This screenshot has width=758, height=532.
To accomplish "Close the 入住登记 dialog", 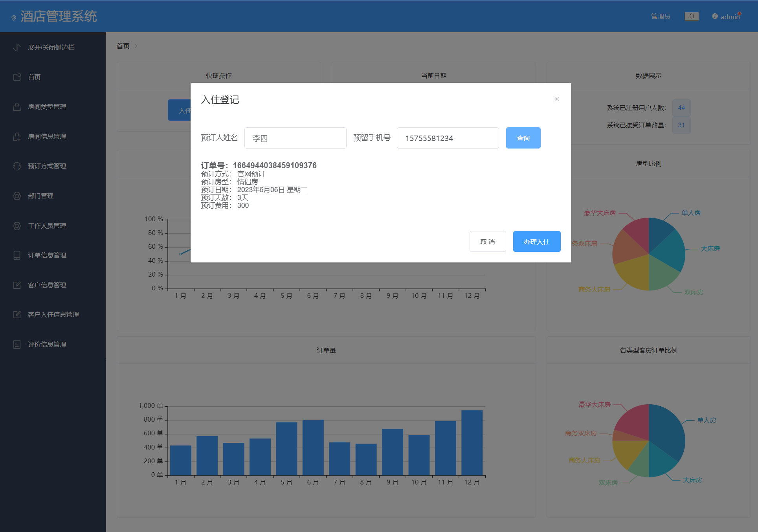I will pos(557,99).
